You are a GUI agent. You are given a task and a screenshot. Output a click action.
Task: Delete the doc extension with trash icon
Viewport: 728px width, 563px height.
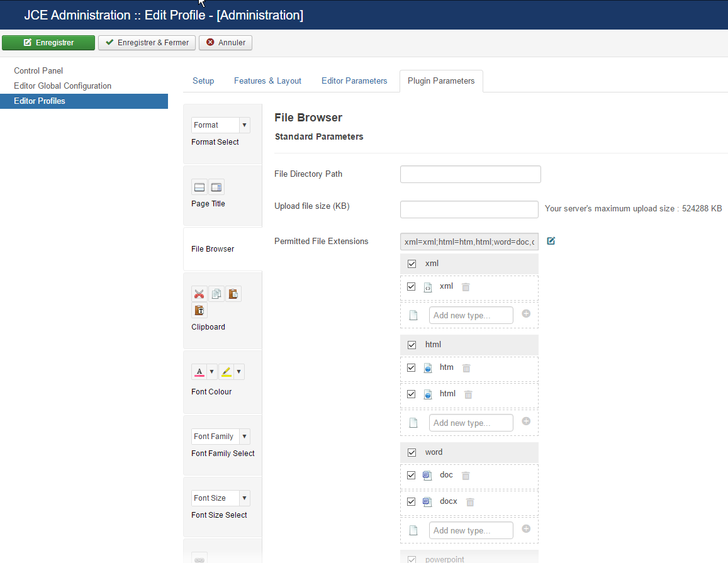coord(466,476)
